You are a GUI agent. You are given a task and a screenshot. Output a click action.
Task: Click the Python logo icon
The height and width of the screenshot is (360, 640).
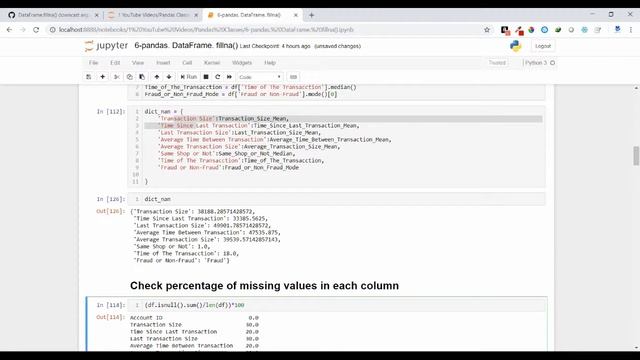pyautogui.click(x=516, y=46)
